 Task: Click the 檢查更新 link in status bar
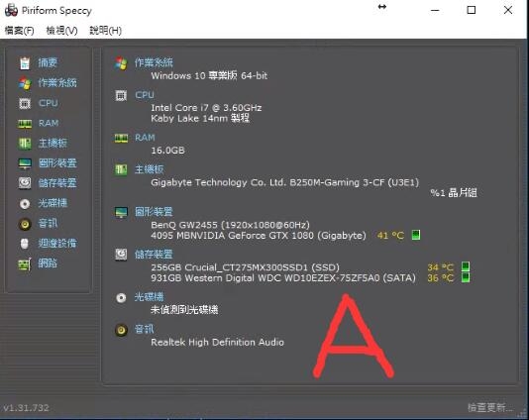click(x=489, y=407)
